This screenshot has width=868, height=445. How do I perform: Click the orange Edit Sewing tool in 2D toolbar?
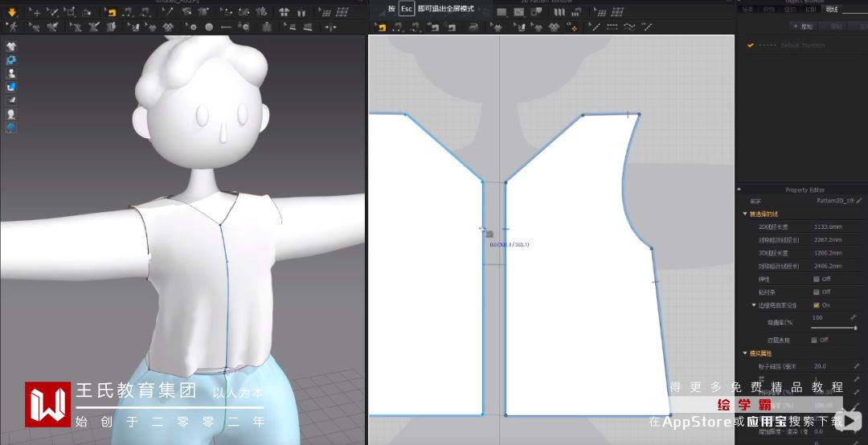380,27
